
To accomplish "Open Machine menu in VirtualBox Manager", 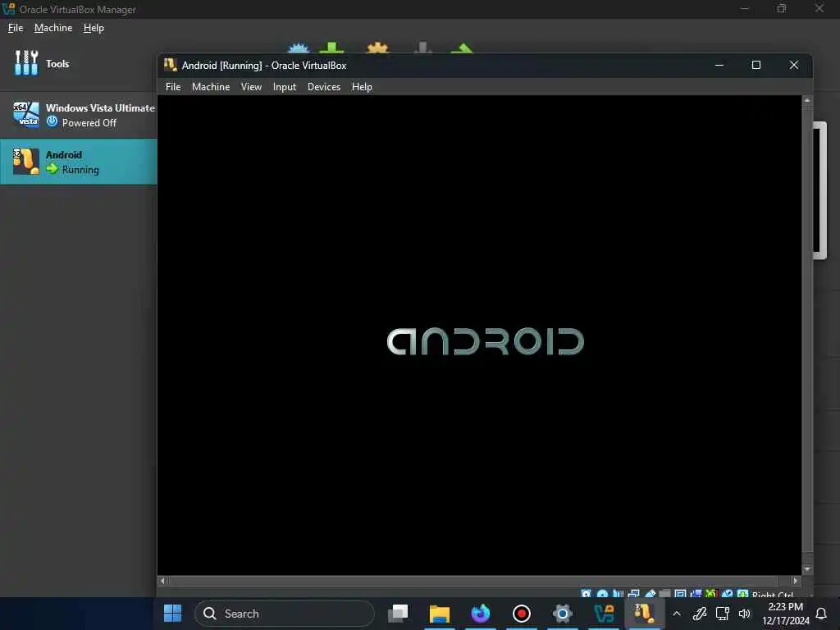I will coord(53,28).
